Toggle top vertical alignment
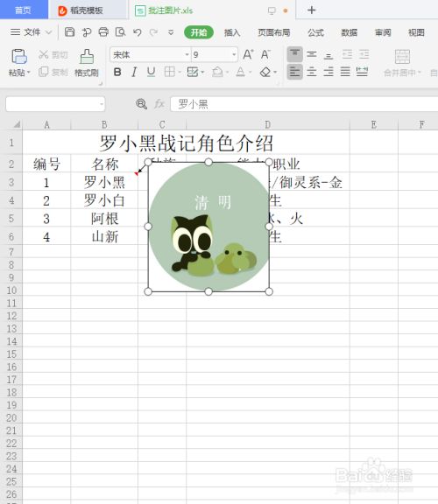Screen dimensions: 438x504 (294, 54)
